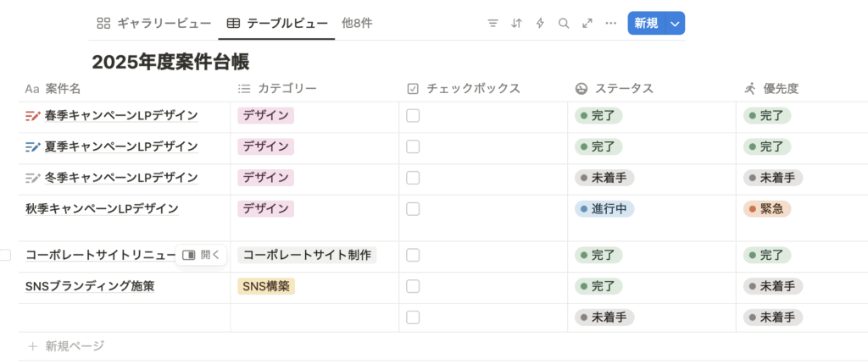Viewport: 868px width, 364px height.
Task: Open the 進行中 status dropdown
Action: 604,208
